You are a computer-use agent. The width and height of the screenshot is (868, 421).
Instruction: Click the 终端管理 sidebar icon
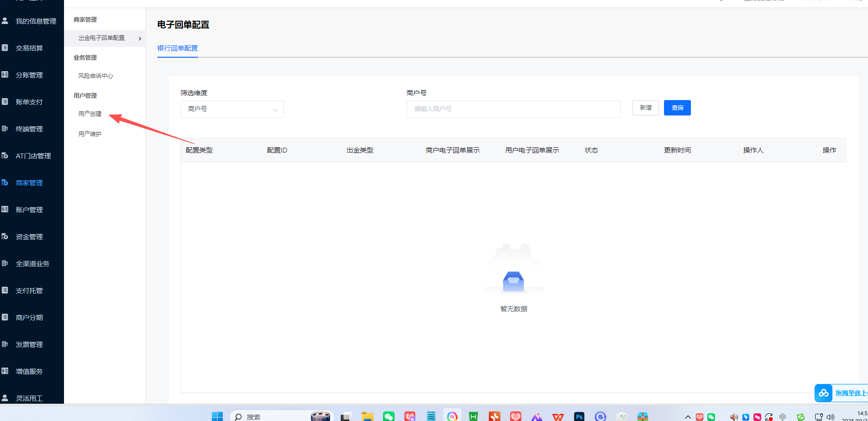5,128
